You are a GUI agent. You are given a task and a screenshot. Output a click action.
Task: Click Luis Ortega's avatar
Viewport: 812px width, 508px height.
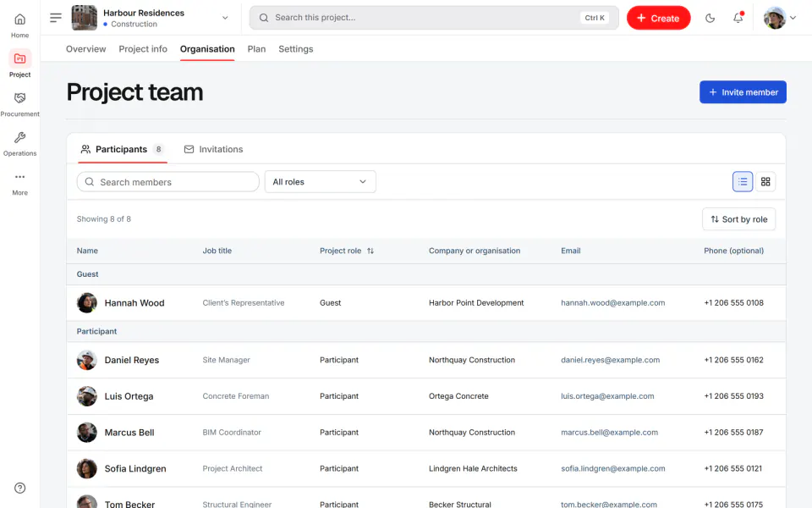[x=86, y=396]
